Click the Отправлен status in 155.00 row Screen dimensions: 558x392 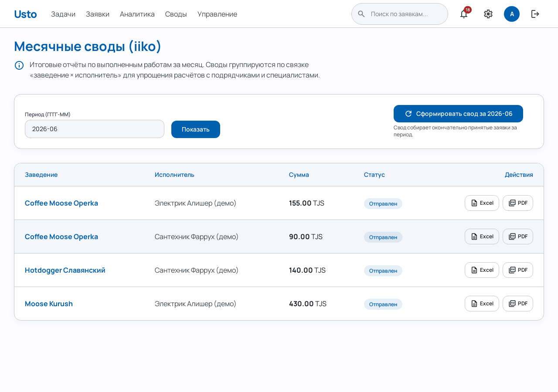383,203
